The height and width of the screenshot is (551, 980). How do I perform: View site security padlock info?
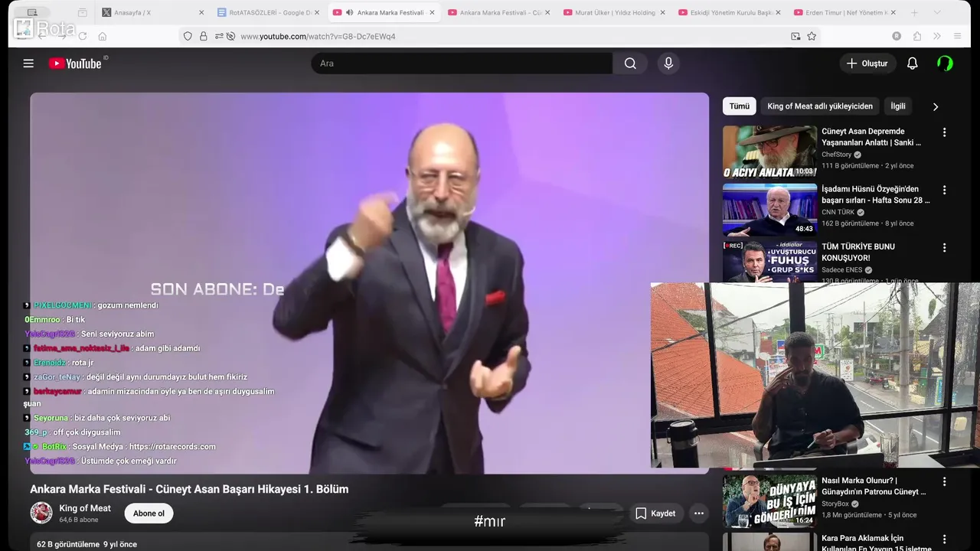click(203, 36)
